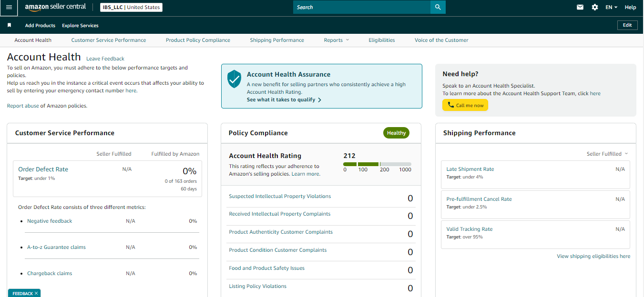Click the Help link in the header
Image resolution: width=644 pixels, height=297 pixels.
coord(630,7)
